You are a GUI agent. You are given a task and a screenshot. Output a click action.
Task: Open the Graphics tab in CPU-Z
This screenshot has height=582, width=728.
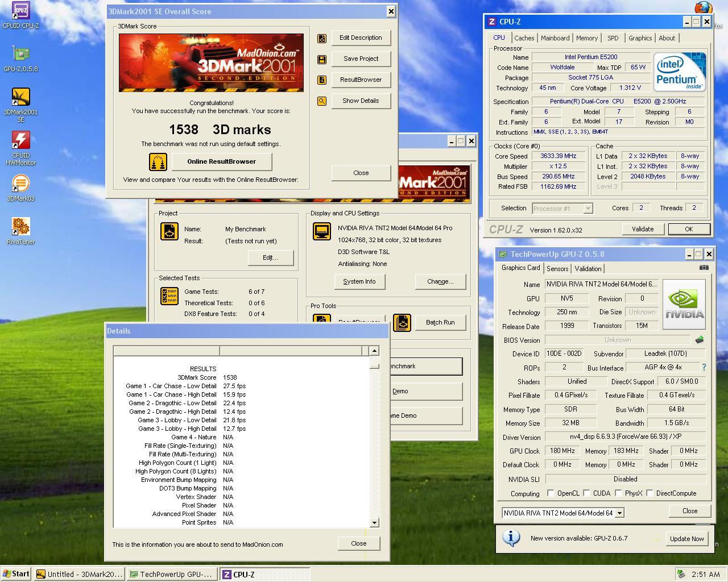(640, 38)
